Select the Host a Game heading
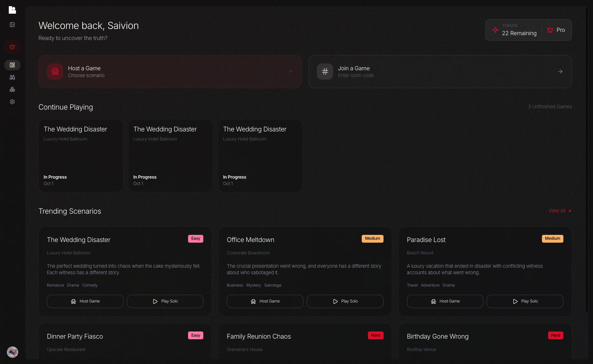Viewport: 593px width, 364px height. (84, 68)
